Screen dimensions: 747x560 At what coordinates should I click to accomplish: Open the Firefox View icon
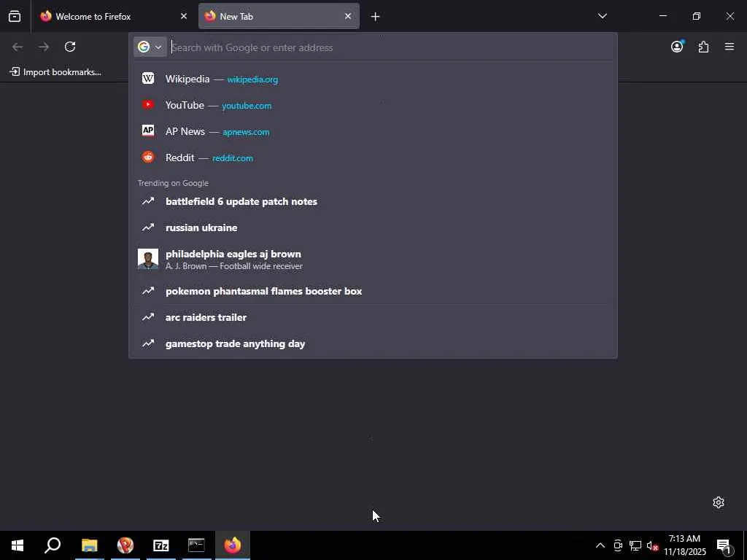(15, 16)
